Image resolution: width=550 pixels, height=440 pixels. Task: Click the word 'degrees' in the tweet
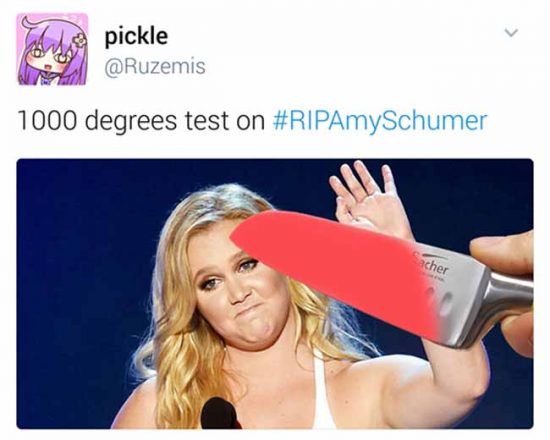130,122
